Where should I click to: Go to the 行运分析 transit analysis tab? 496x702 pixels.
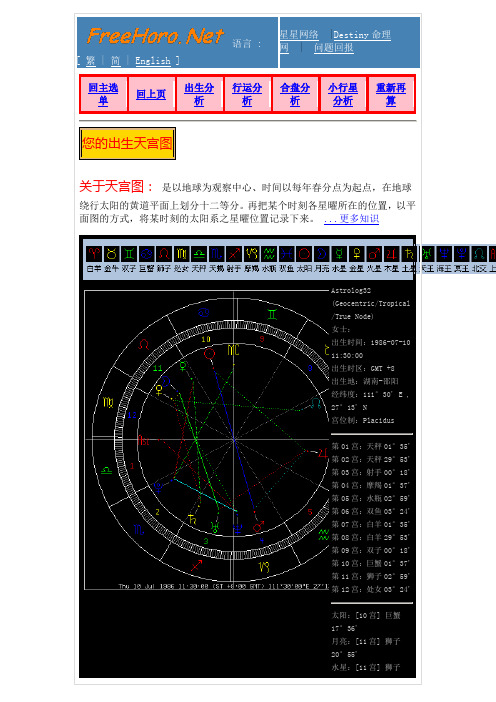click(247, 94)
